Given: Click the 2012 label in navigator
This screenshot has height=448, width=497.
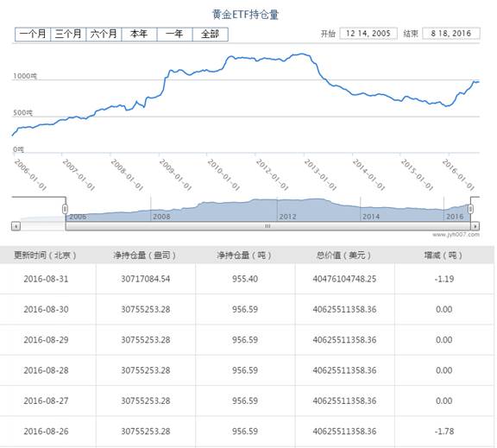Looking at the screenshot, I should [287, 217].
